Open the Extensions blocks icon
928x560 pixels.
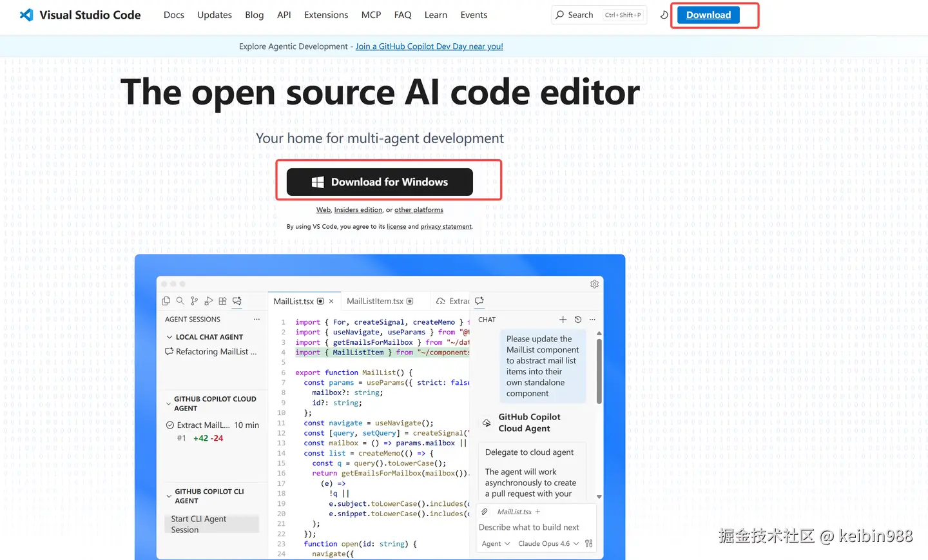pyautogui.click(x=223, y=301)
